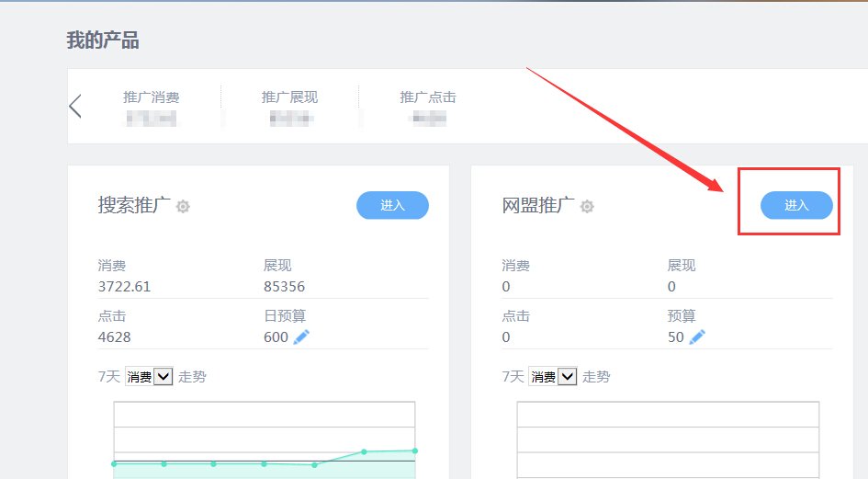
Task: Click the 网盟推广 card title
Action: (538, 205)
